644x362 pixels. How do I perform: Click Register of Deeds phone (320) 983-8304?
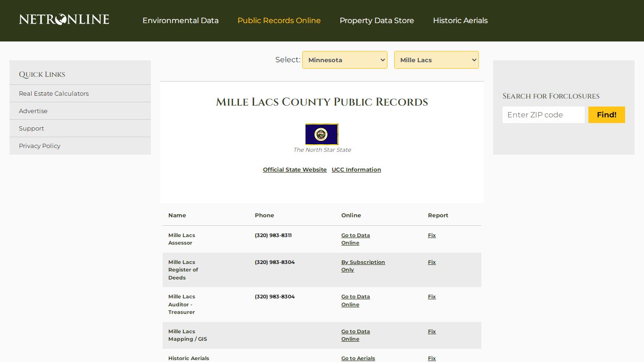tap(275, 262)
